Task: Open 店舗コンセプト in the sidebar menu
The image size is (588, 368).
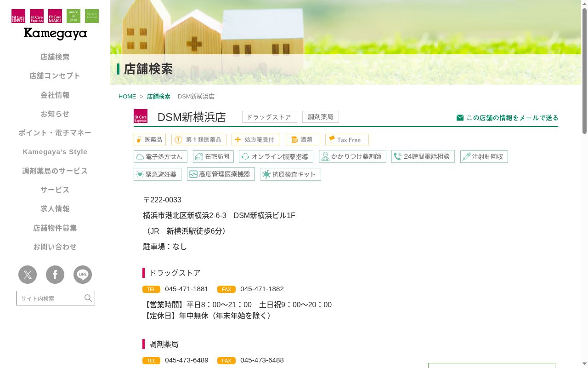Action: 55,76
